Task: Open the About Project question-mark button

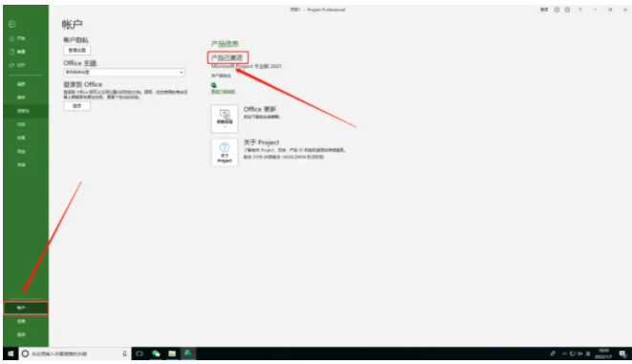Action: point(225,153)
